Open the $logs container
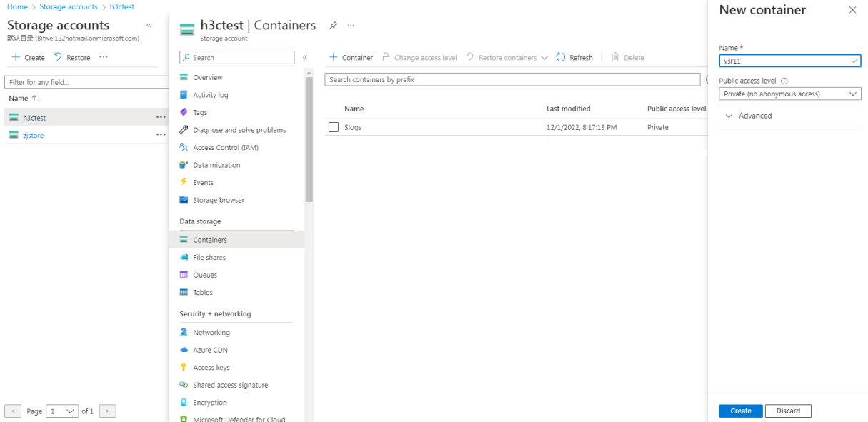Screen dimensions: 868x422 [353, 127]
